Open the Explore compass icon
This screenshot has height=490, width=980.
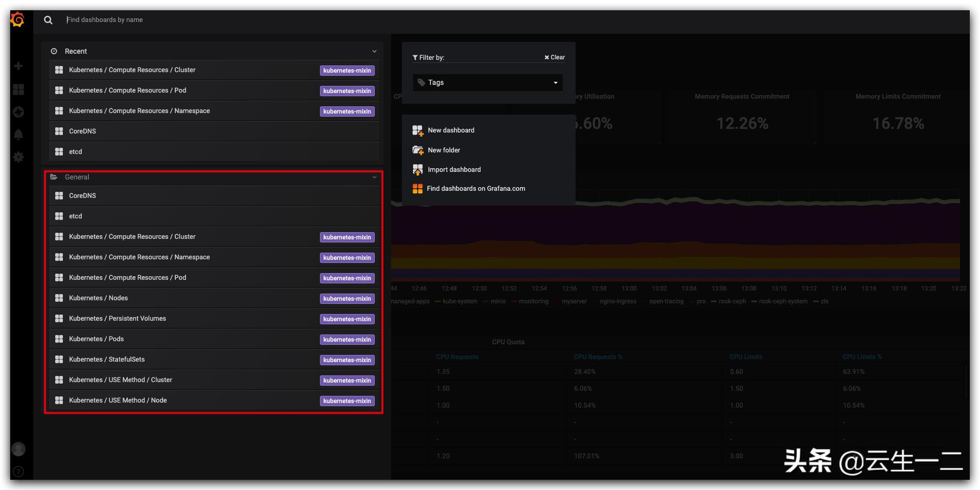18,112
